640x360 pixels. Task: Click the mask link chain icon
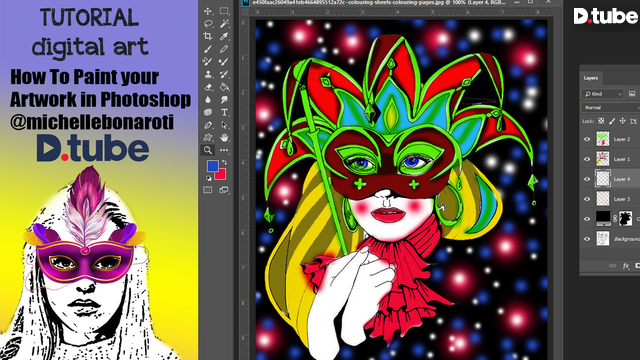[x=615, y=219]
